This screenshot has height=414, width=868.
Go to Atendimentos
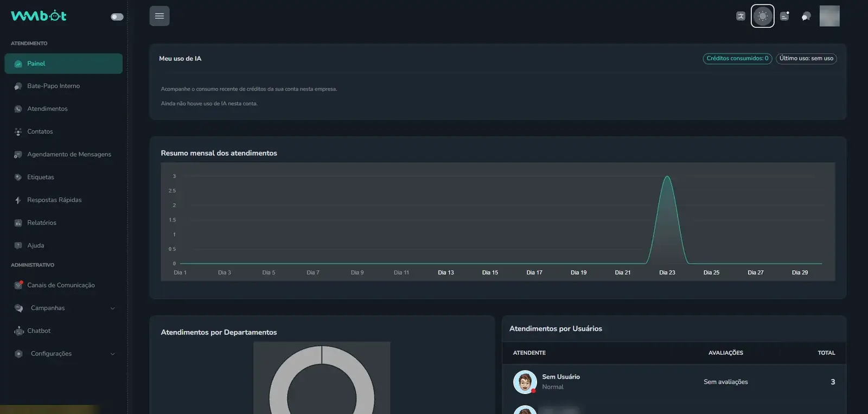[48, 109]
